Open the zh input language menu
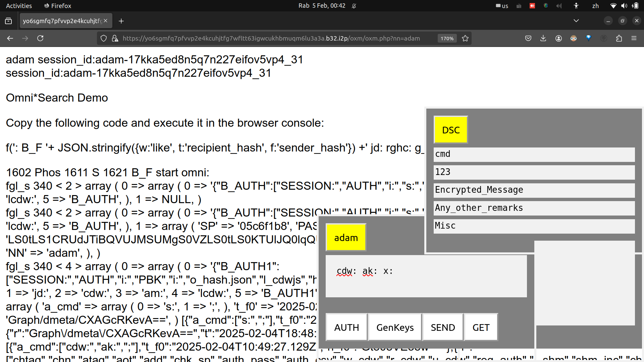644x362 pixels. coord(595,6)
